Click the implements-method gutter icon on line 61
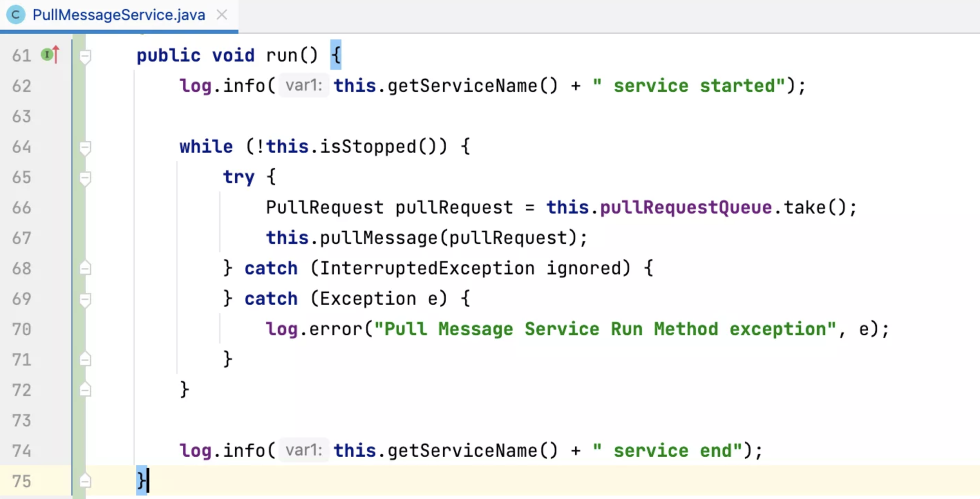This screenshot has height=499, width=980. 50,54
